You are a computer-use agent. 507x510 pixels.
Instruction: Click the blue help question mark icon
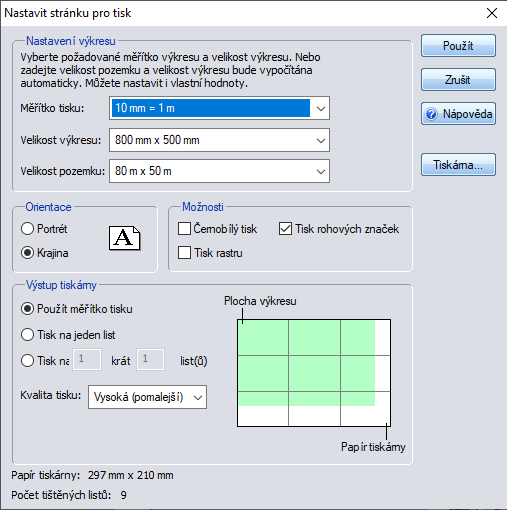[431, 114]
